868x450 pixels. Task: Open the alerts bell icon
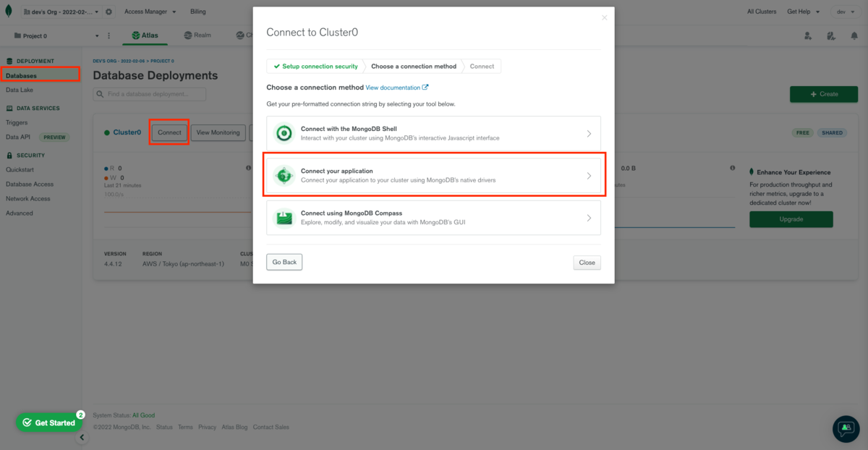pyautogui.click(x=854, y=35)
